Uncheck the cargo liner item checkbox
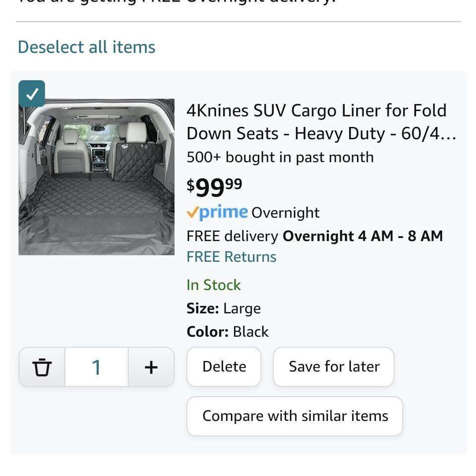Viewport: 476px width, 476px height. (x=32, y=94)
